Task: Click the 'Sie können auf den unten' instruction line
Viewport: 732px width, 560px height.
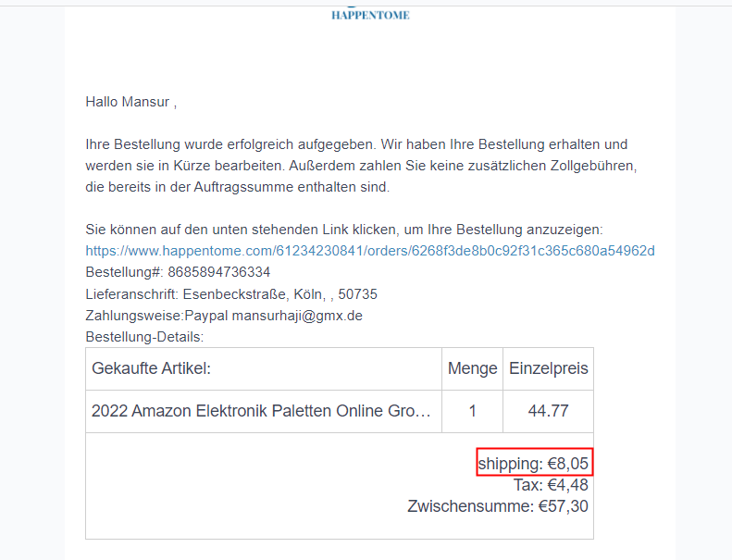Action: click(343, 230)
